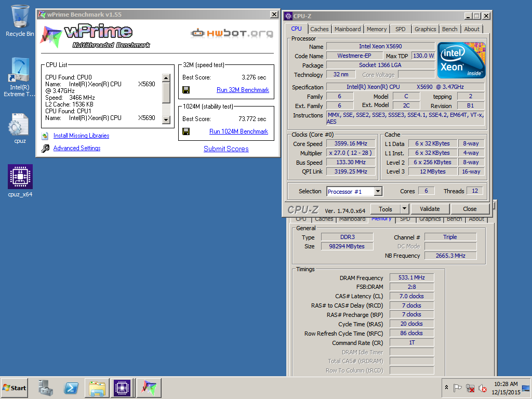This screenshot has width=532, height=399.
Task: Select the CPU tab in CPU-Z
Action: click(296, 29)
